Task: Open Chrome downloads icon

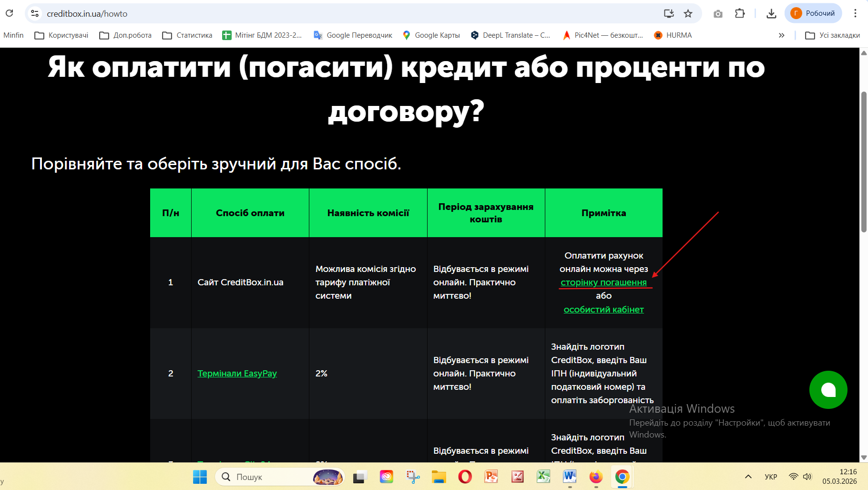Action: [x=771, y=14]
